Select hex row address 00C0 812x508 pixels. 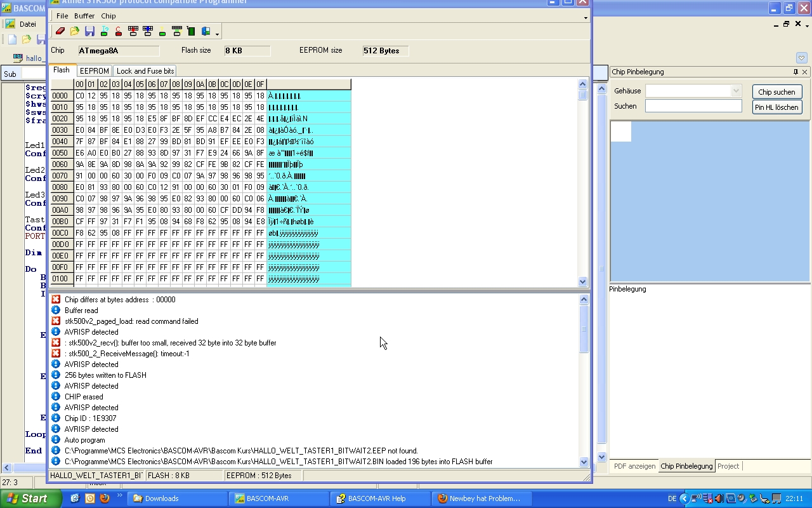[x=62, y=233]
